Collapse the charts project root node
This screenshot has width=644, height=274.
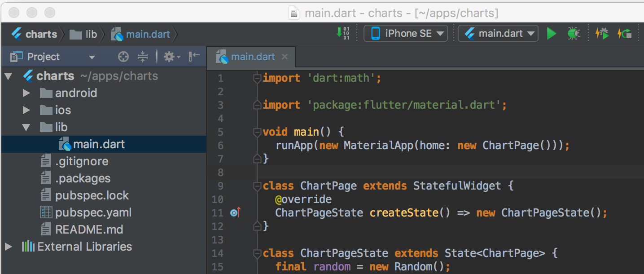(x=8, y=76)
